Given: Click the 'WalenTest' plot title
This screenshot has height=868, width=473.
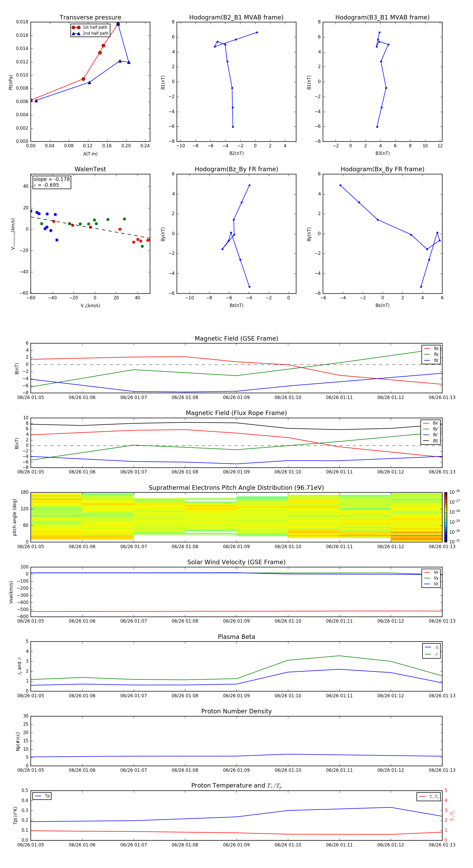Looking at the screenshot, I should [90, 169].
